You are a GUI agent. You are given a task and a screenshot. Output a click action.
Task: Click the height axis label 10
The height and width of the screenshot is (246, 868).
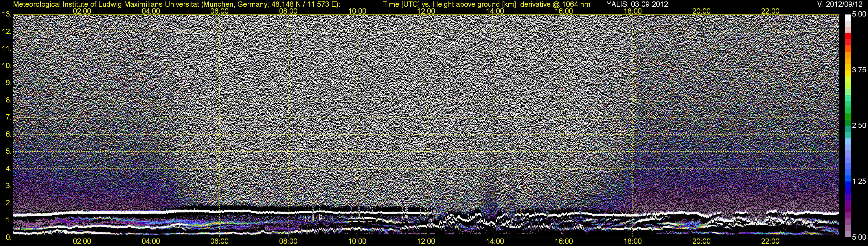(7, 66)
